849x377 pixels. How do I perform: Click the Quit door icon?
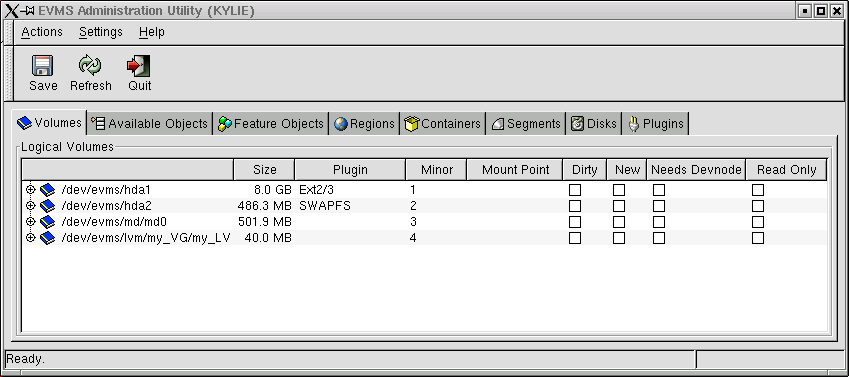pos(139,66)
